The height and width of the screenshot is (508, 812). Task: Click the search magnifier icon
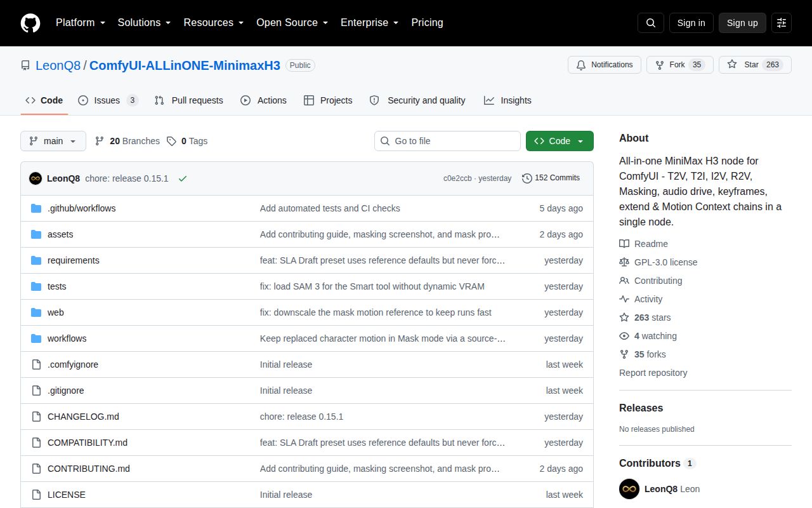651,23
